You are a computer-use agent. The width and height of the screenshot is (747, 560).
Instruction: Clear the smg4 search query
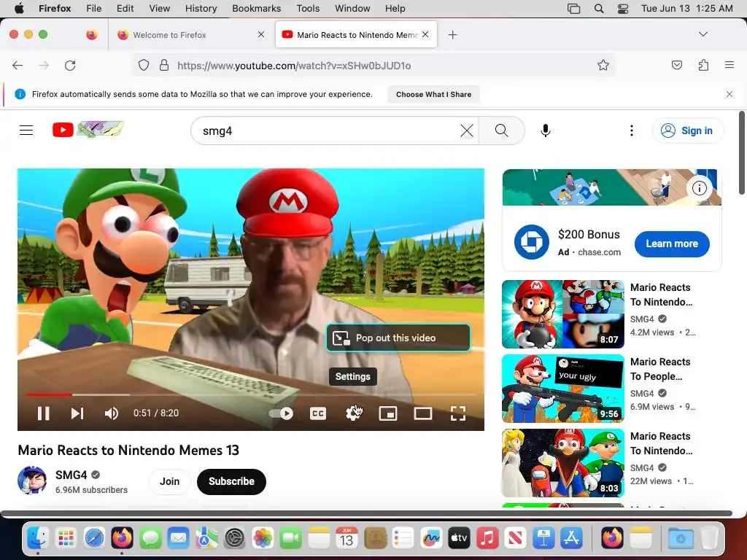click(467, 131)
